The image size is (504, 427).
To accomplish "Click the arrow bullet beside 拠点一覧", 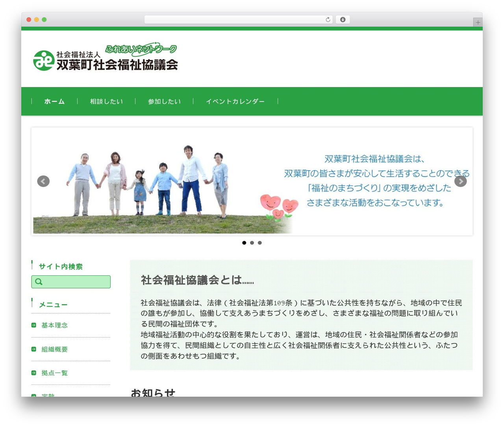I will point(34,373).
